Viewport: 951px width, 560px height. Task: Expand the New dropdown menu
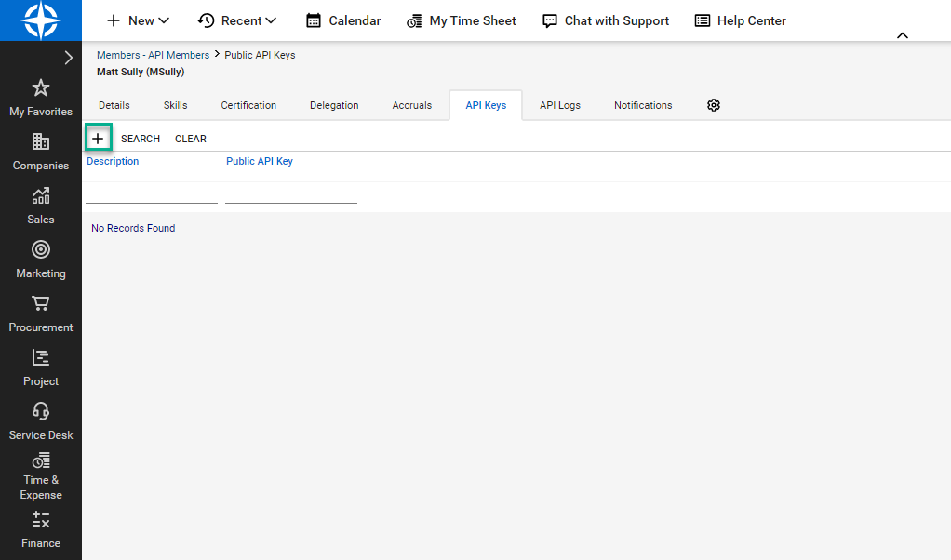pyautogui.click(x=138, y=20)
